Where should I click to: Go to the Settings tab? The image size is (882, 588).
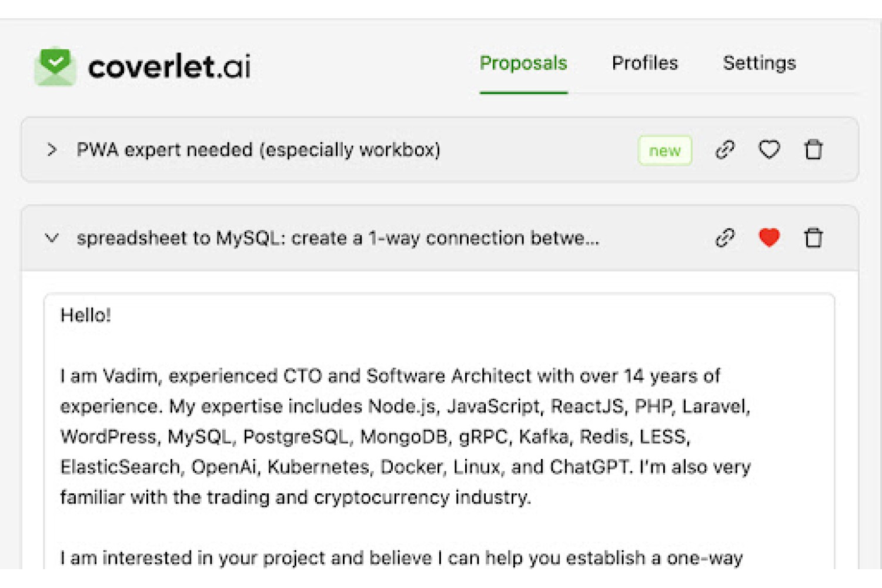tap(759, 63)
